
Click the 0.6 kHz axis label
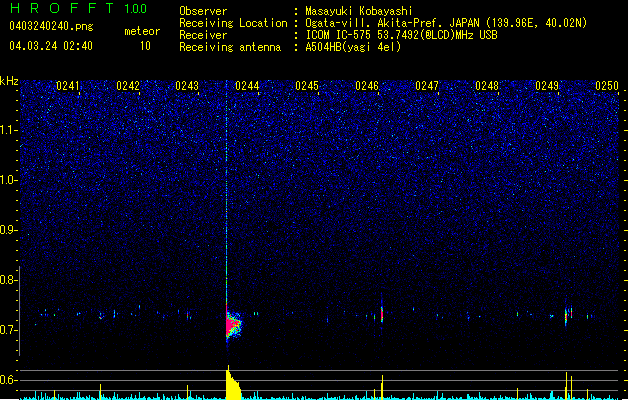pyautogui.click(x=9, y=380)
